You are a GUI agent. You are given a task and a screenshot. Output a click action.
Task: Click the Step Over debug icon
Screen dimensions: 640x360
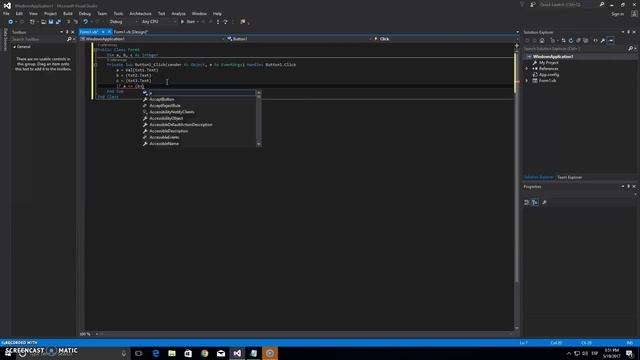coord(225,22)
